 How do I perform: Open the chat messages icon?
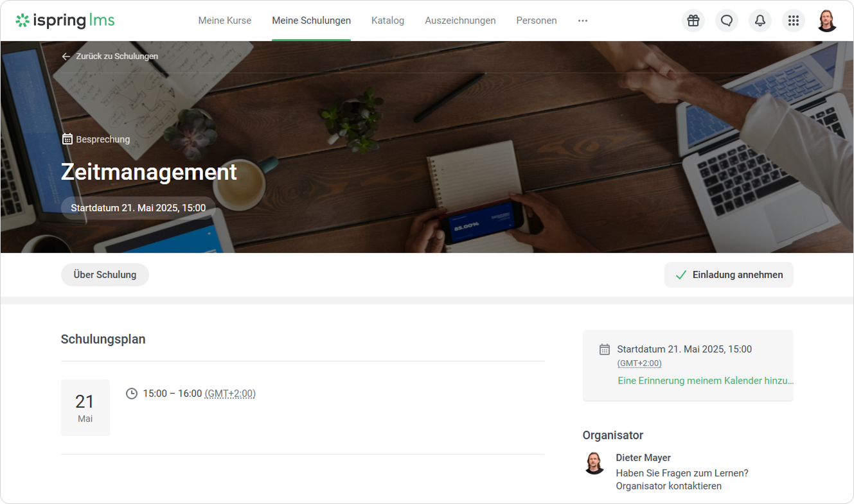click(726, 21)
